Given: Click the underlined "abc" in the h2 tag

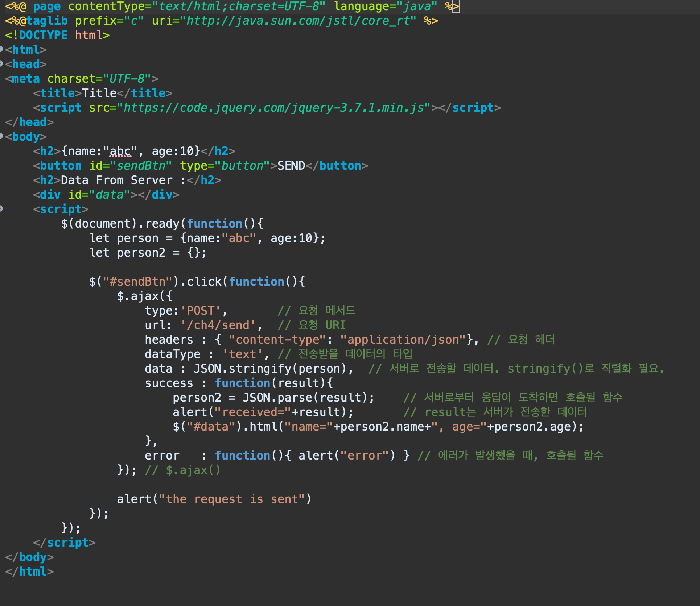Looking at the screenshot, I should (x=120, y=151).
